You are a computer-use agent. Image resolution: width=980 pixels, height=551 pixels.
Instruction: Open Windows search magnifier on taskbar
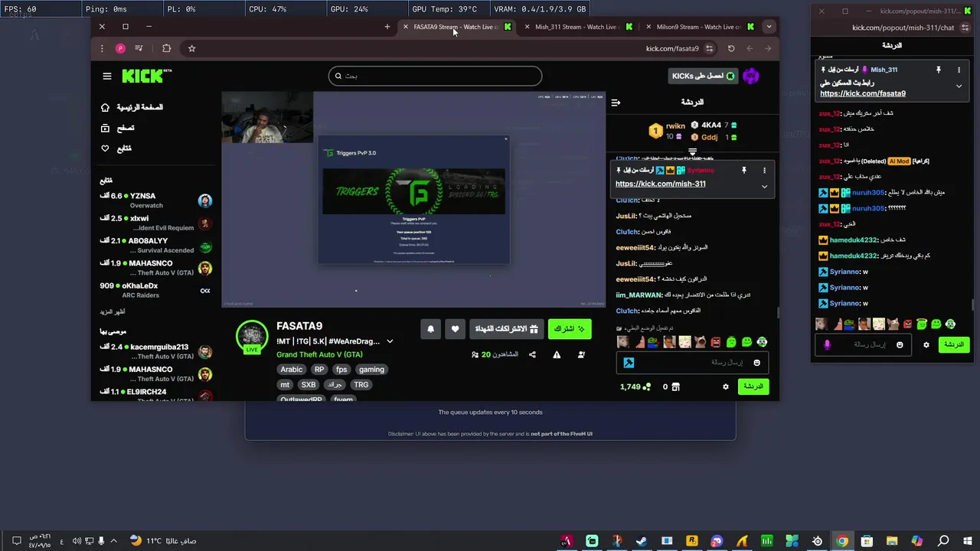(x=943, y=541)
